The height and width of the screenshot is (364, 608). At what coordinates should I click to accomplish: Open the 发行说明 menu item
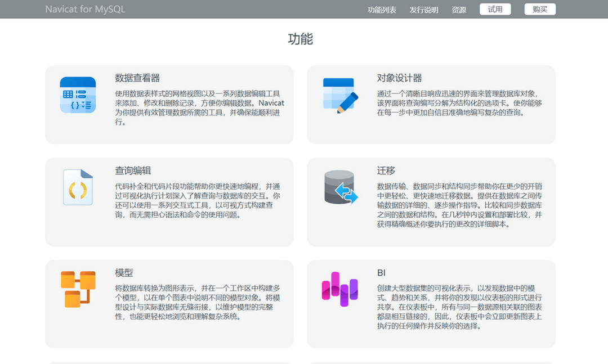click(424, 9)
